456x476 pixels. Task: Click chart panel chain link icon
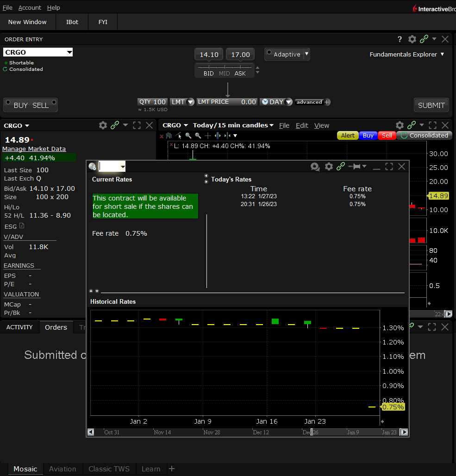click(x=412, y=125)
